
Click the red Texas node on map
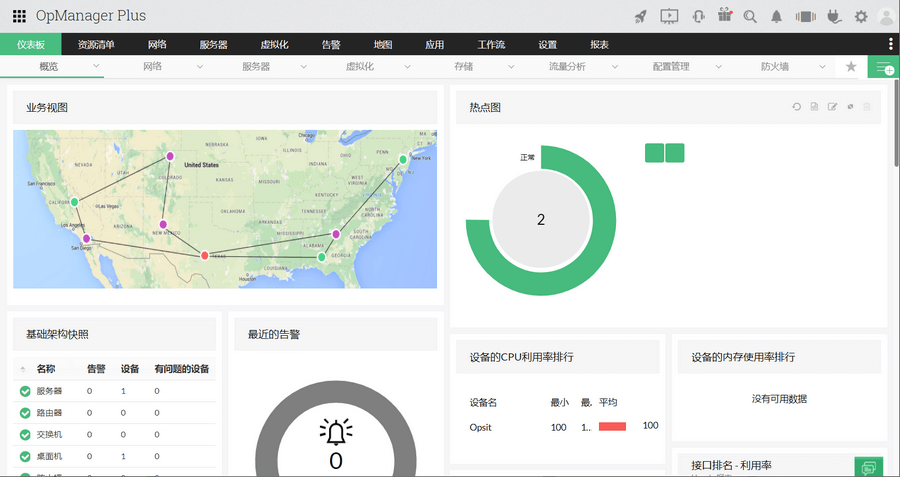click(x=204, y=255)
